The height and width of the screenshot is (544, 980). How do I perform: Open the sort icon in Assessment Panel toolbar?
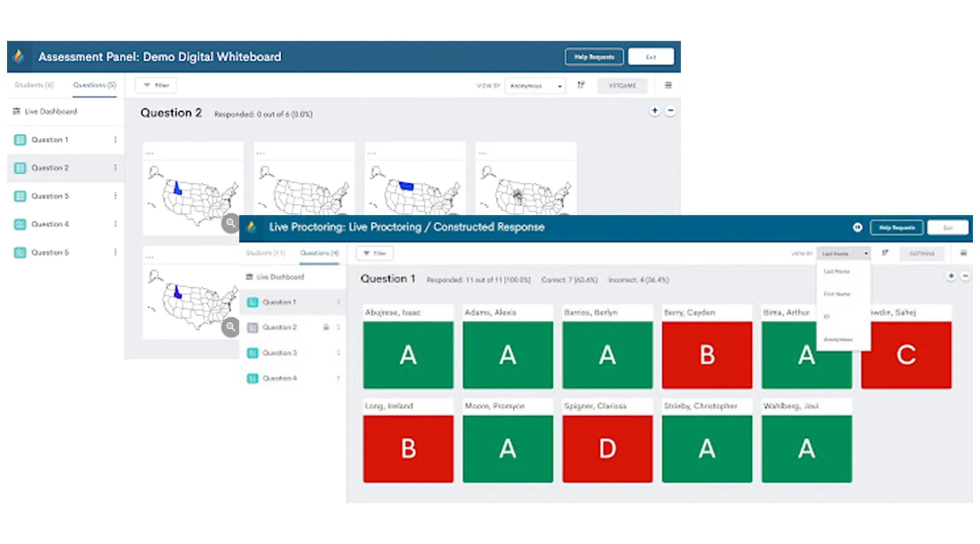(x=581, y=85)
